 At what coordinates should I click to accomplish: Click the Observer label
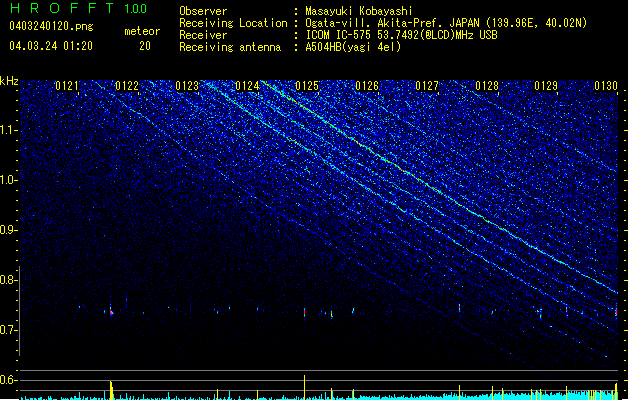pos(203,11)
